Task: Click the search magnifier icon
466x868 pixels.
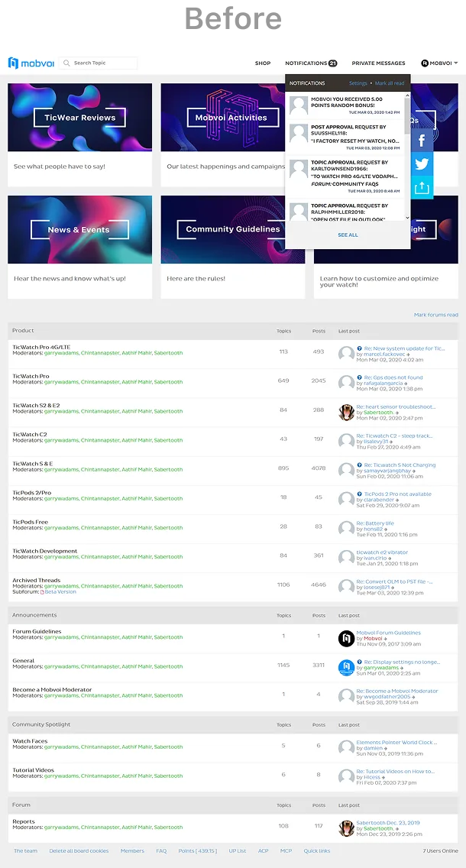Action: pos(66,63)
